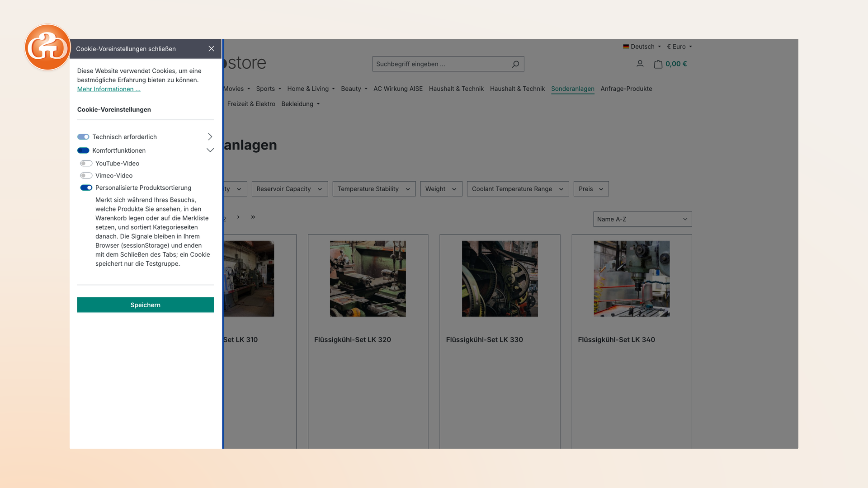
Task: Open Freizeit & Elektro category
Action: (x=251, y=104)
